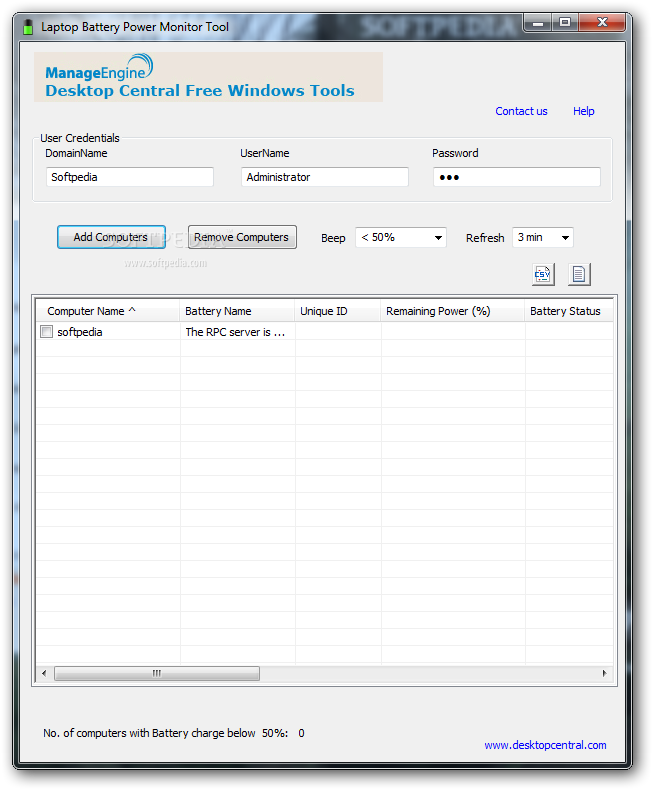The height and width of the screenshot is (790, 653).
Task: Export the list to CSV file
Action: click(x=543, y=275)
